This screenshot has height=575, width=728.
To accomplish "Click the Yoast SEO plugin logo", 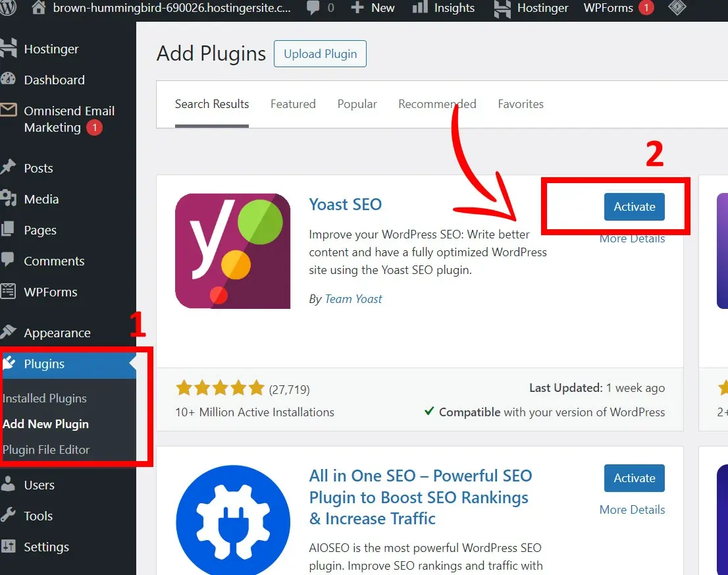I will click(x=232, y=250).
